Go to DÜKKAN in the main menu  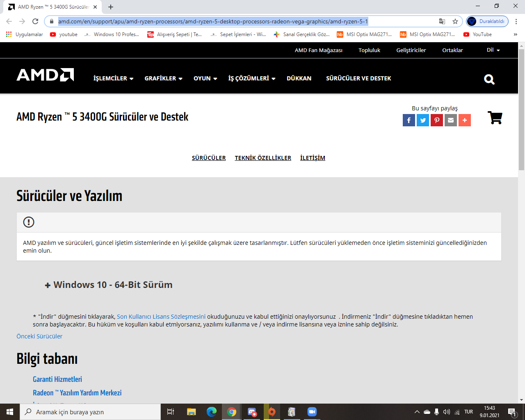pyautogui.click(x=299, y=78)
